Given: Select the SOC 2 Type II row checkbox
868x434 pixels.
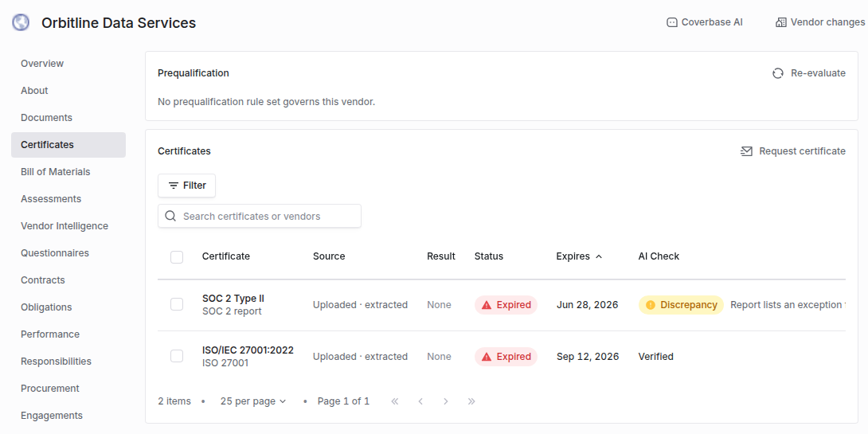Looking at the screenshot, I should (x=177, y=304).
